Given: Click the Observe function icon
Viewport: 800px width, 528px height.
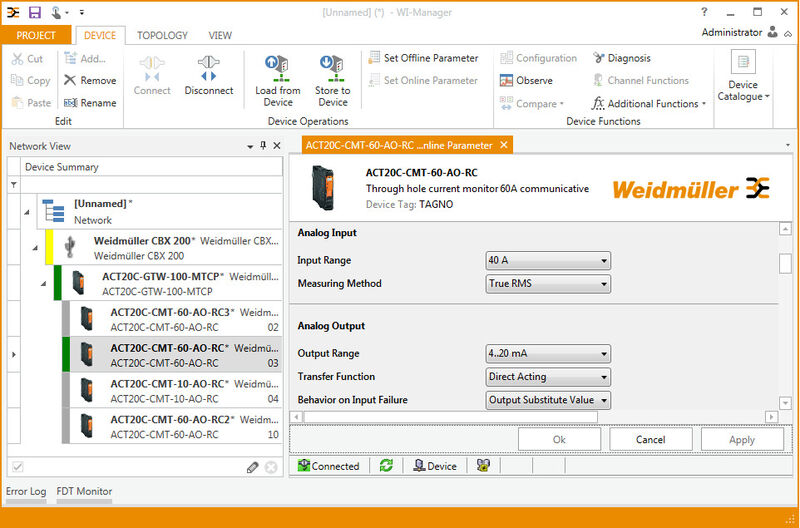Looking at the screenshot, I should point(508,81).
